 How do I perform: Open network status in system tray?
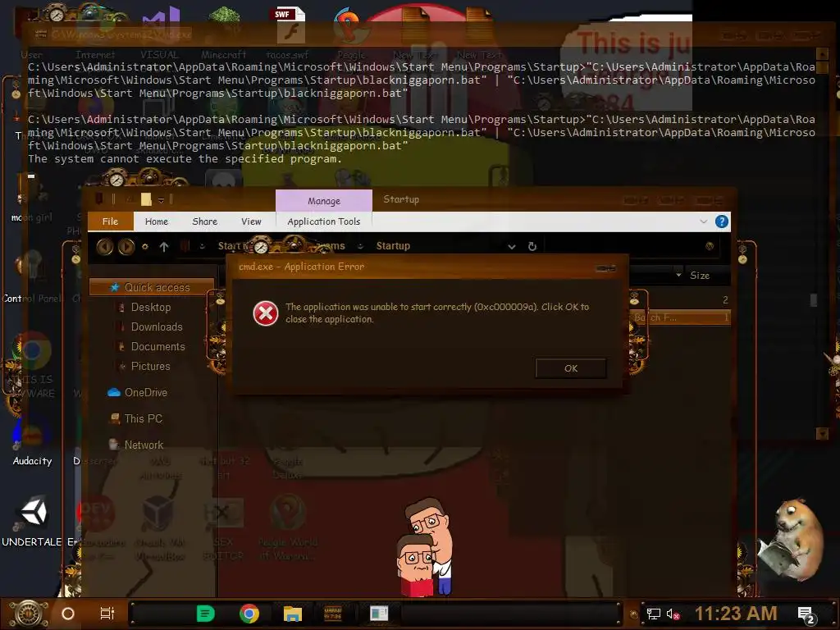654,614
